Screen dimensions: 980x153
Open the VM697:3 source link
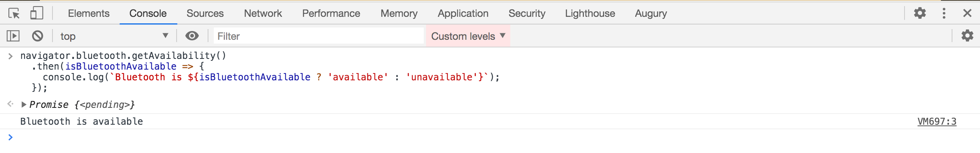(x=937, y=121)
